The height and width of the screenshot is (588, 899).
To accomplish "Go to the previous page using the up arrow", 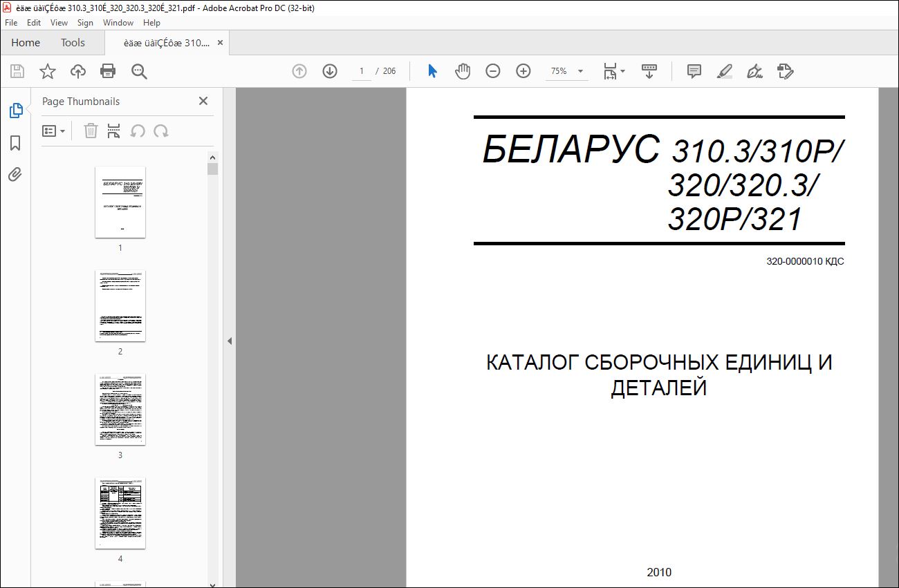I will [299, 71].
